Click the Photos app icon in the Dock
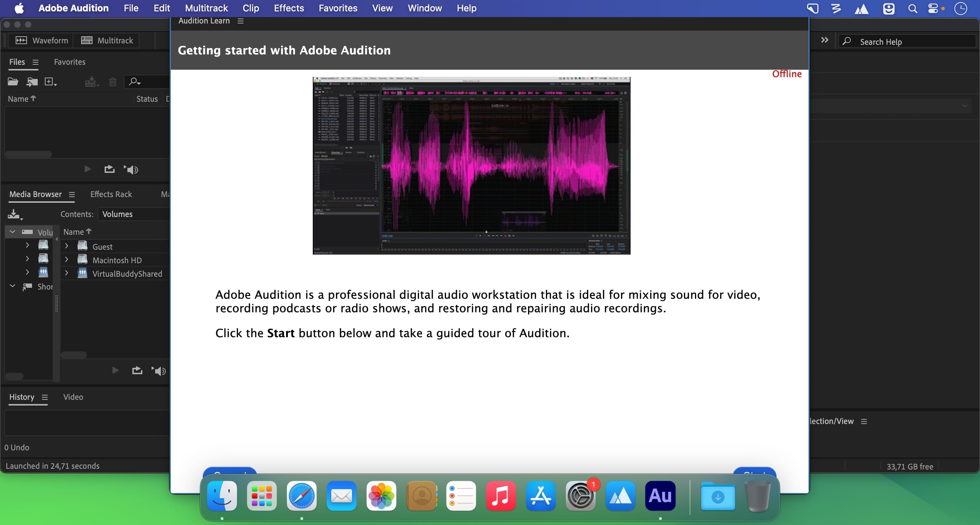 pos(381,496)
